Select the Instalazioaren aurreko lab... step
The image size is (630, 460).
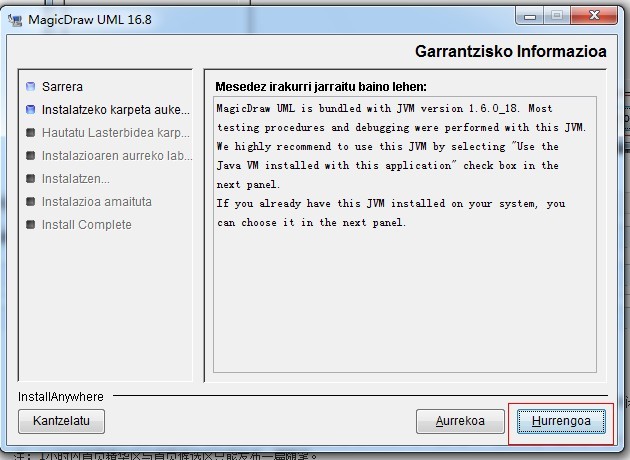pyautogui.click(x=117, y=155)
